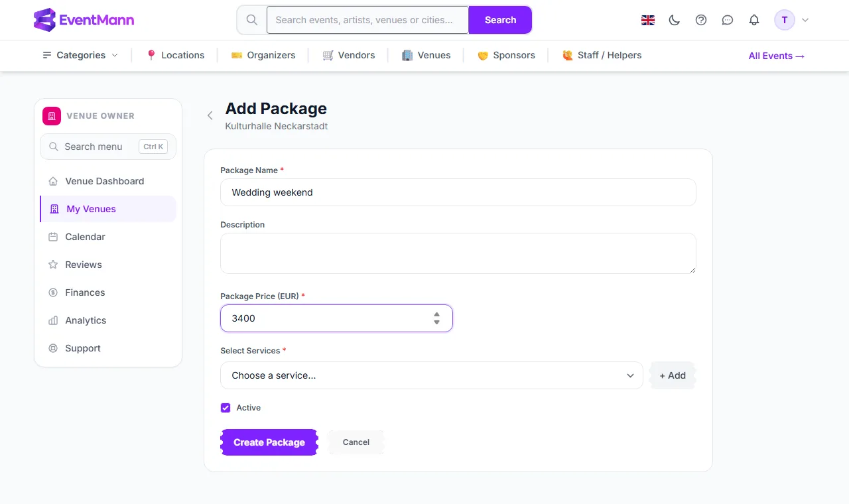Open Staff / Helpers in the nav bar
This screenshot has width=849, height=504.
tap(602, 55)
